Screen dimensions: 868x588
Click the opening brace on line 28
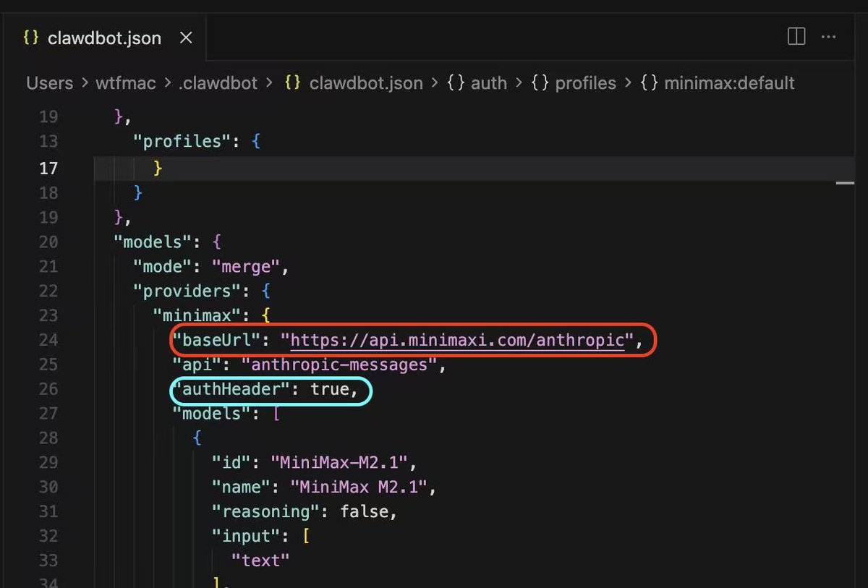click(x=197, y=438)
